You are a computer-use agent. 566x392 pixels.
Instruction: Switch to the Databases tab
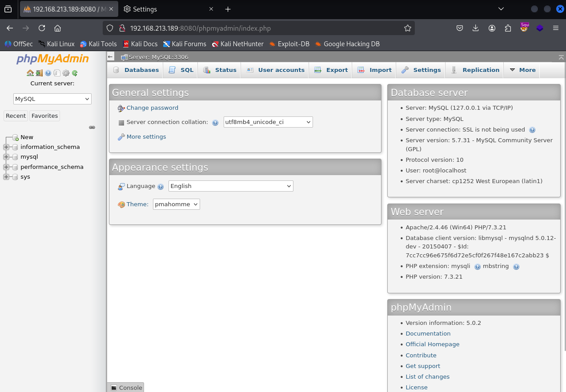(136, 70)
